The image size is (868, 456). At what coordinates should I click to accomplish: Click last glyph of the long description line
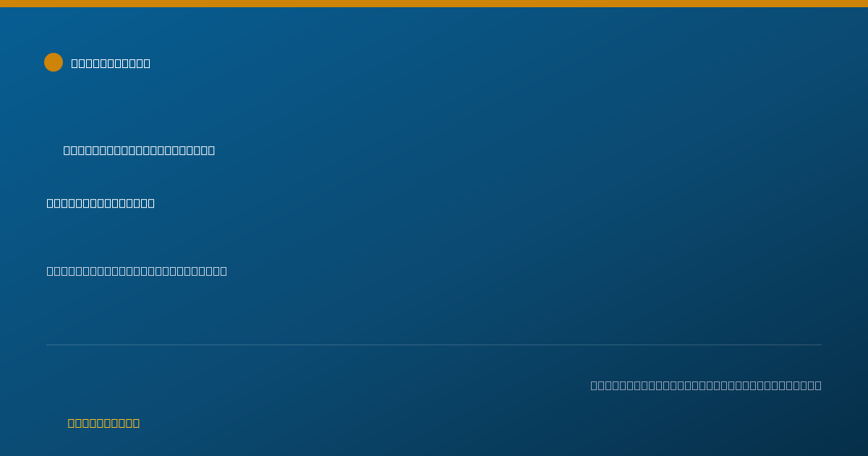(x=224, y=271)
